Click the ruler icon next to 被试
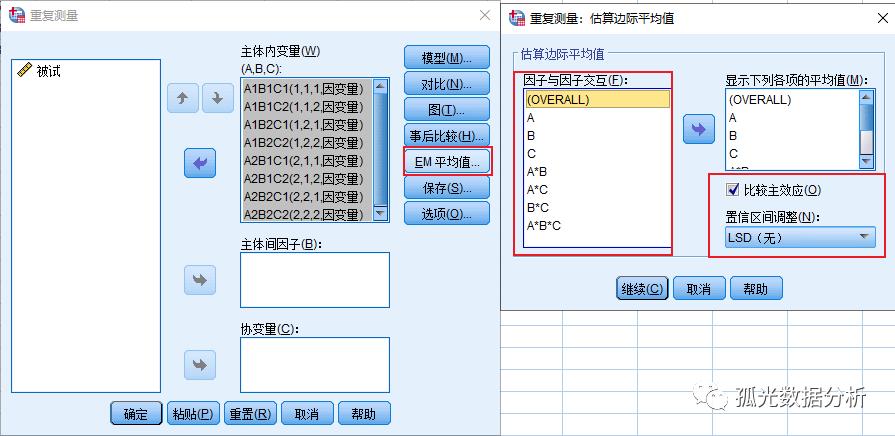Screen dimensions: 895x436 point(25,71)
